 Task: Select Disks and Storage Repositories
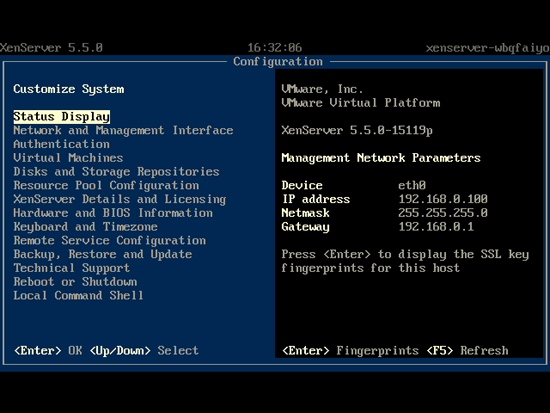pyautogui.click(x=116, y=172)
